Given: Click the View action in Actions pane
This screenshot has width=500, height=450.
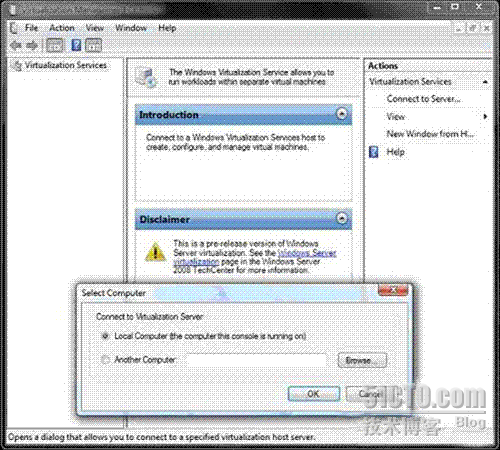Looking at the screenshot, I should point(395,117).
